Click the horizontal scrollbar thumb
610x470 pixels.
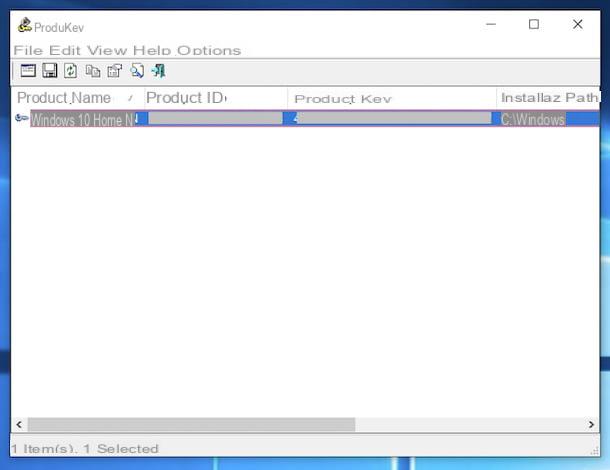tap(191, 424)
